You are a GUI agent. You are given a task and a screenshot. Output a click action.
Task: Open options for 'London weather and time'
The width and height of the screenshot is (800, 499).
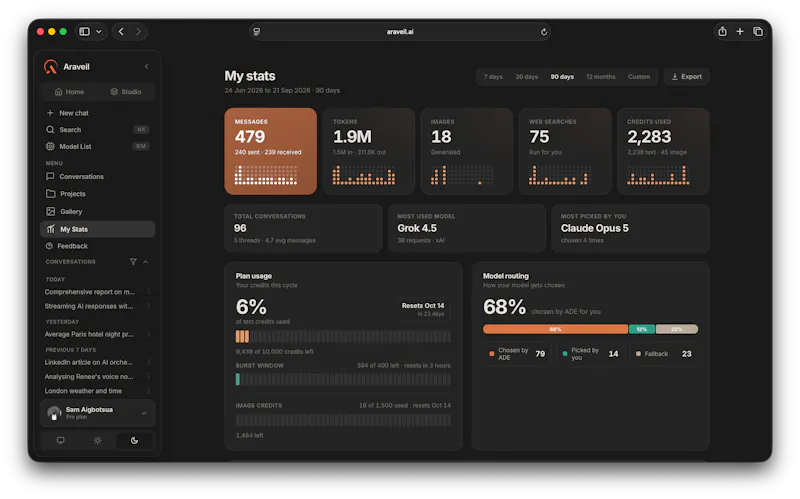tap(148, 391)
